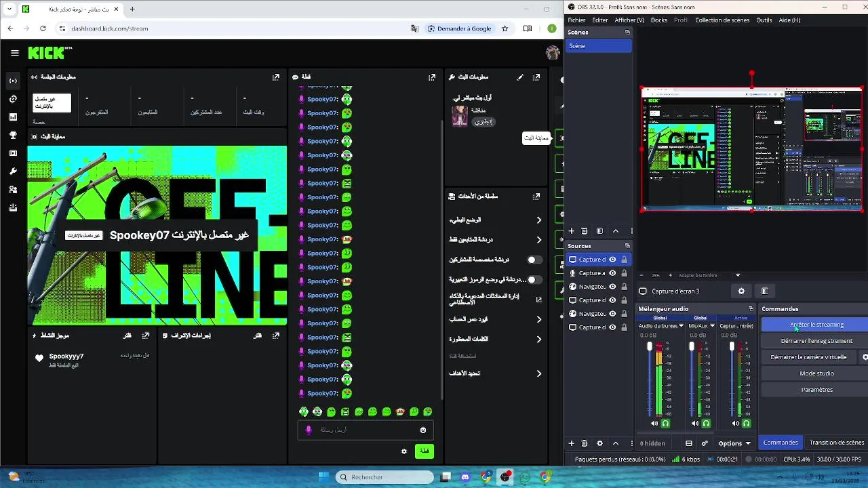Remove the selected source with trash icon
868x488 pixels.
tap(584, 443)
